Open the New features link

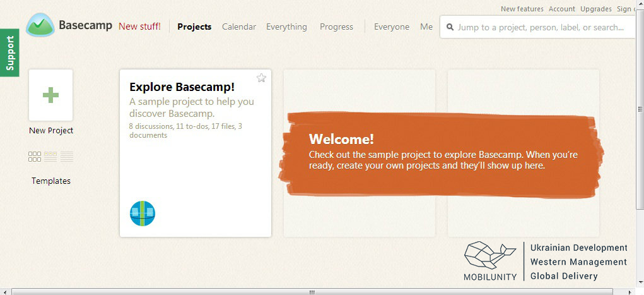pos(522,9)
